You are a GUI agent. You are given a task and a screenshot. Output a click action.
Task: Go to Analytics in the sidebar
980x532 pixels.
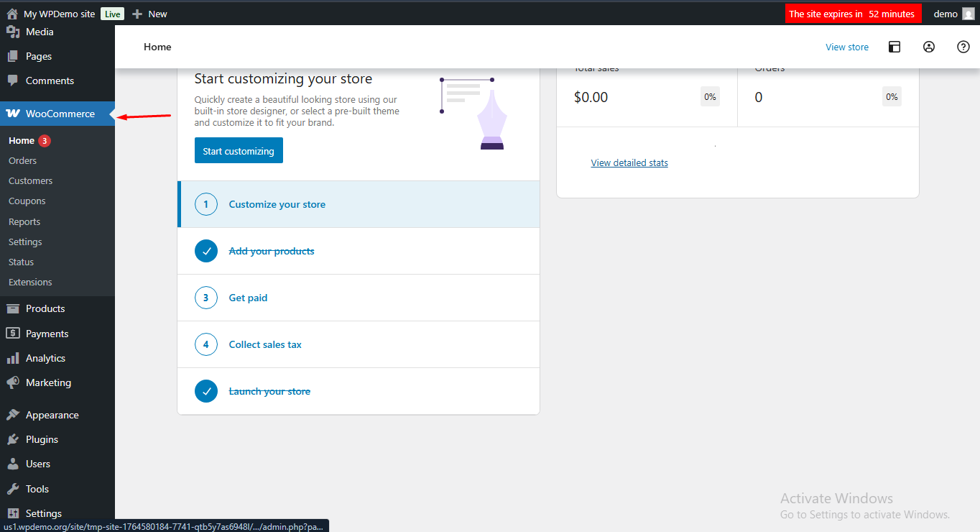(x=45, y=358)
